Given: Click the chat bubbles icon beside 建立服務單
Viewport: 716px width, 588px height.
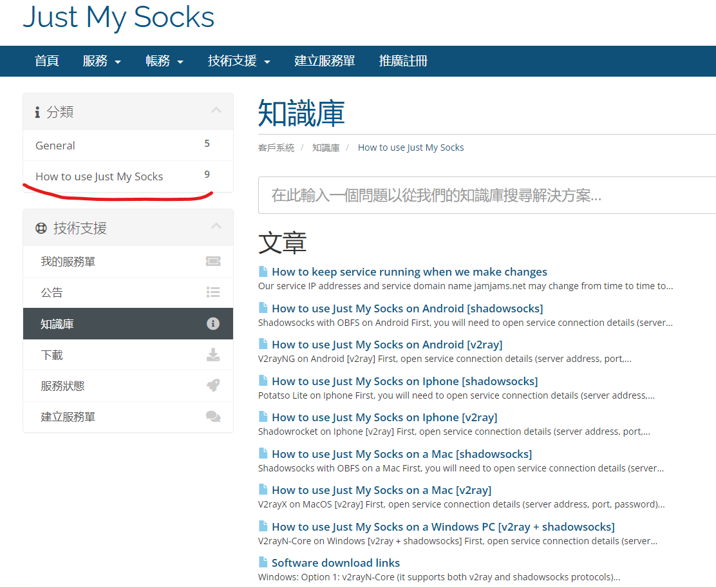Looking at the screenshot, I should (x=212, y=417).
